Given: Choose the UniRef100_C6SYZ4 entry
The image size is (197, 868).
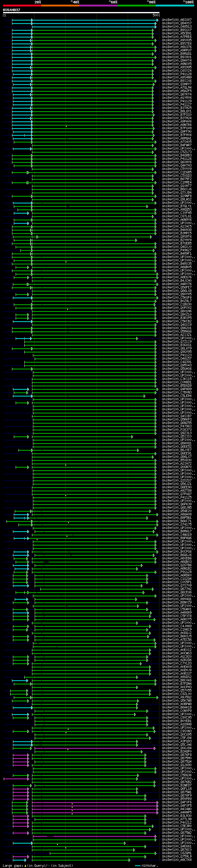Looking at the screenshot, I should [x=177, y=71].
